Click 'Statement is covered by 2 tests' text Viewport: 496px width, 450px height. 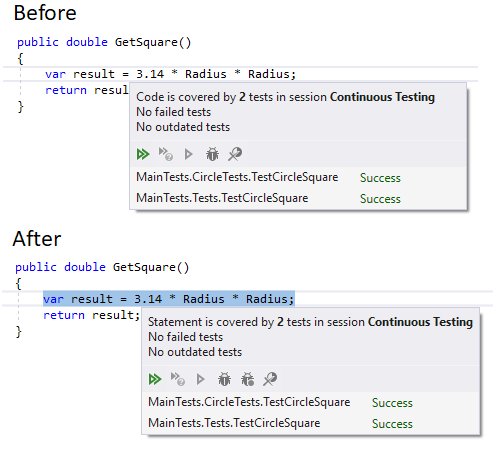[229, 322]
